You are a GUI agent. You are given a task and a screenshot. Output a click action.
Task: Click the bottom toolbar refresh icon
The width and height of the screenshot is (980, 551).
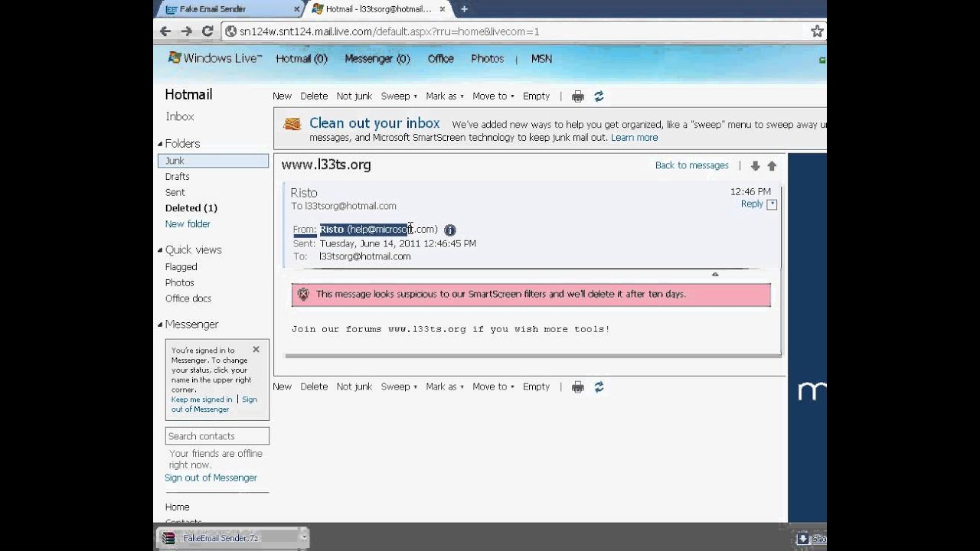click(x=599, y=387)
